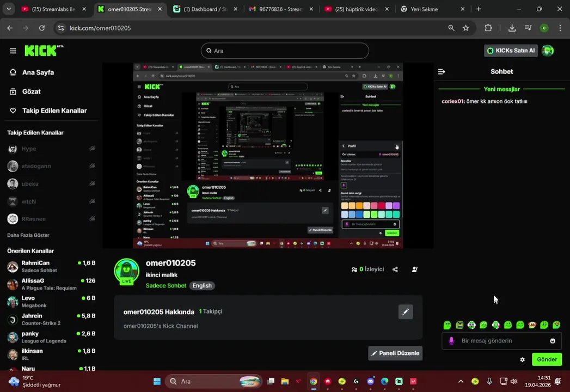
Task: Expand Daha Fazla Göster channel list
Action: click(x=28, y=235)
